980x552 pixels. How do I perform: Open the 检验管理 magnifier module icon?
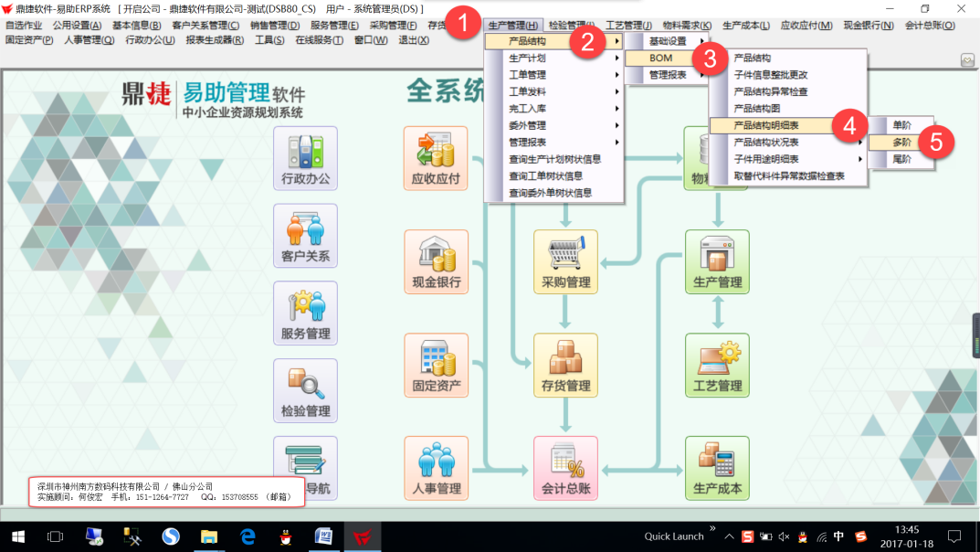[x=305, y=391]
